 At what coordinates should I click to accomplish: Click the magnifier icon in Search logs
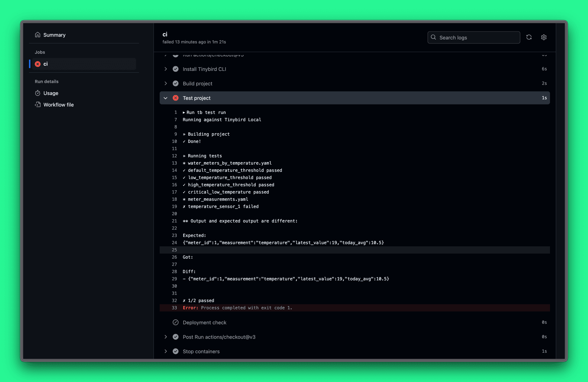433,37
